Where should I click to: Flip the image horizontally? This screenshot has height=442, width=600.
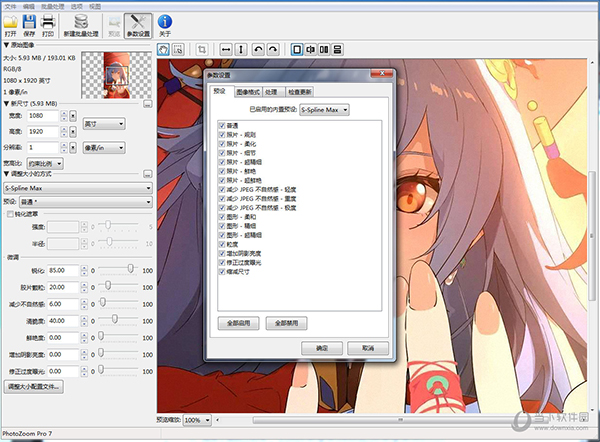226,49
